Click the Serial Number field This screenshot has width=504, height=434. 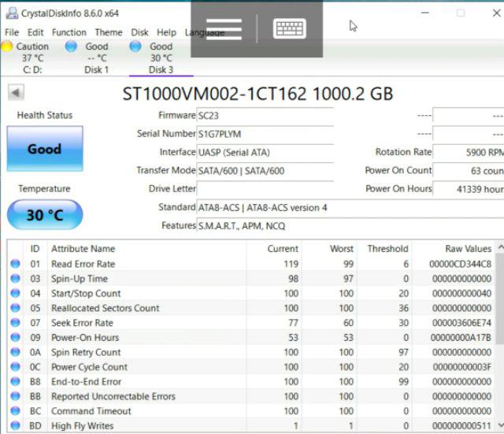[264, 134]
